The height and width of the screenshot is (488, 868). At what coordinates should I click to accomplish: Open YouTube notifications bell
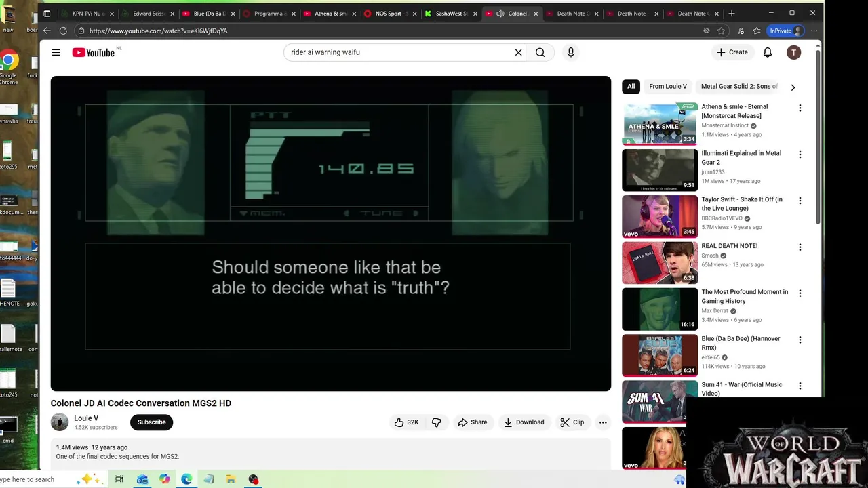[x=768, y=52]
